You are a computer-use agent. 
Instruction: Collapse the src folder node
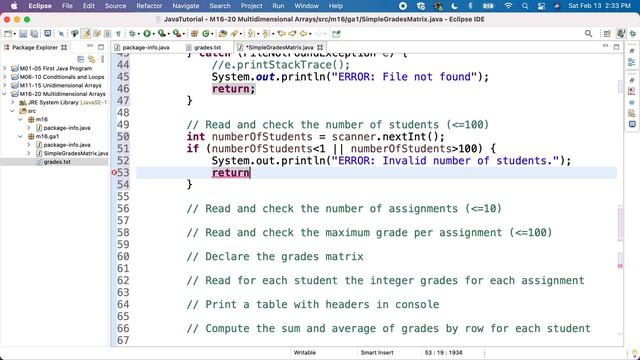tap(13, 111)
